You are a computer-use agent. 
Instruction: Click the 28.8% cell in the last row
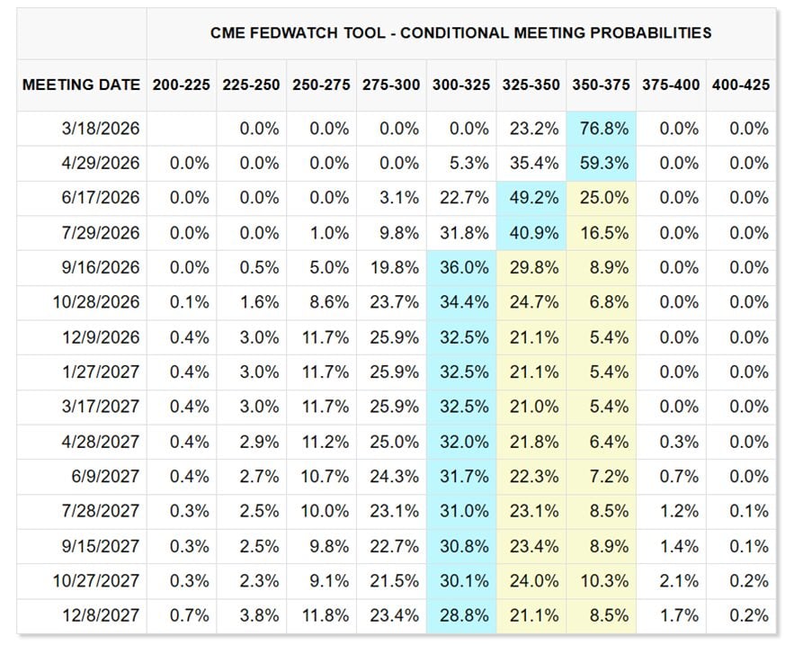point(461,616)
